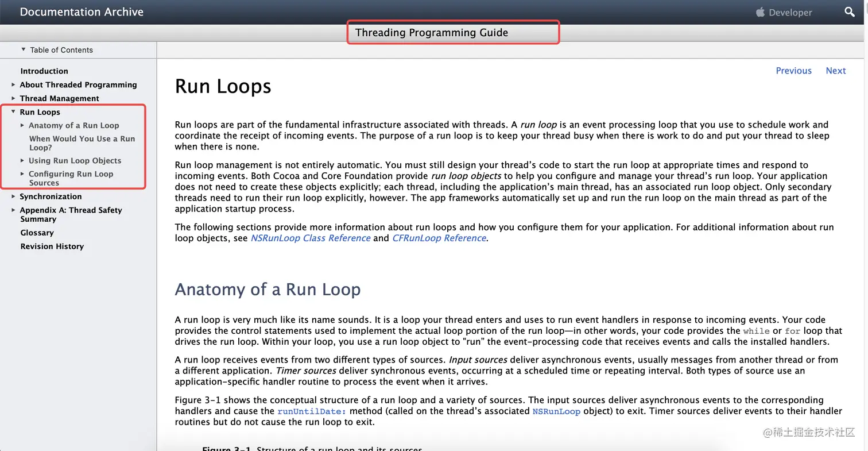Go to the Previous page
This screenshot has height=451, width=868.
pos(793,71)
